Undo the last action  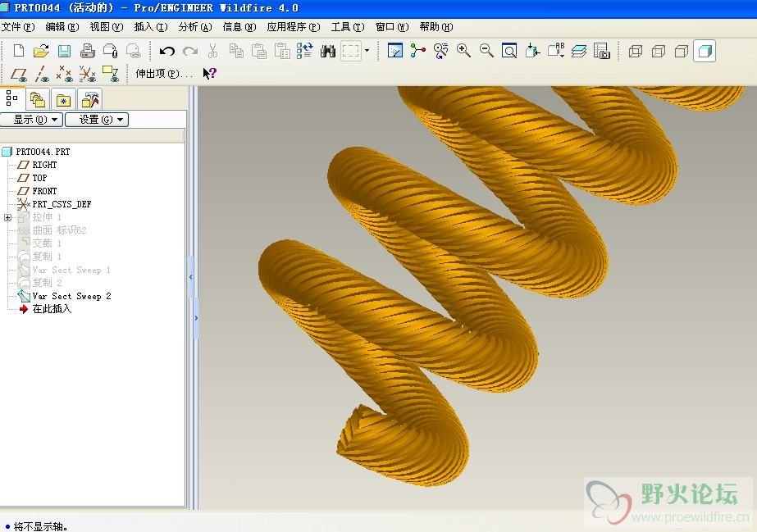tap(167, 51)
